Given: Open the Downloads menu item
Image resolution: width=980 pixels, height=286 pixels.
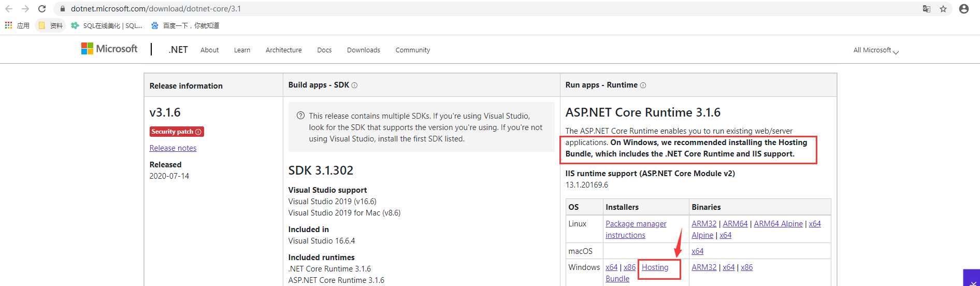Looking at the screenshot, I should point(364,50).
